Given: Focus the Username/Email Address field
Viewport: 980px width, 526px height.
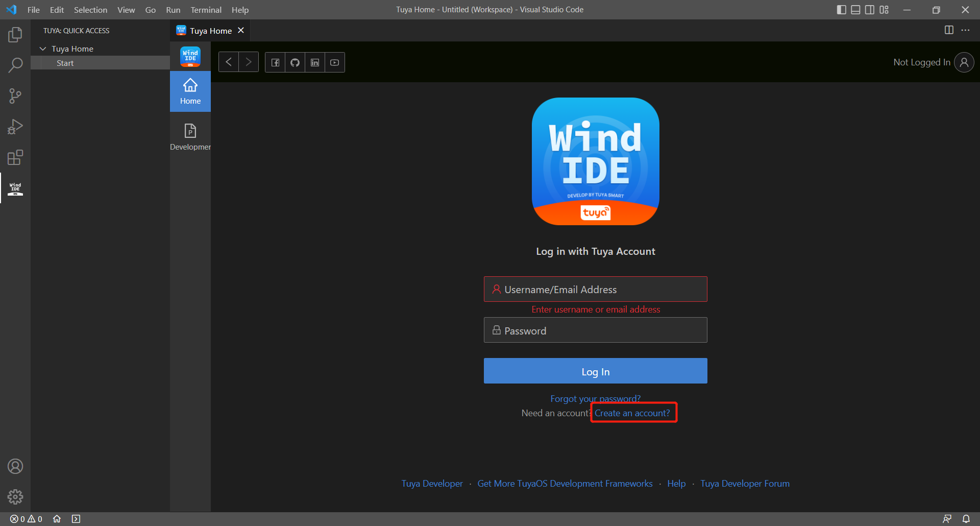Looking at the screenshot, I should click(595, 289).
